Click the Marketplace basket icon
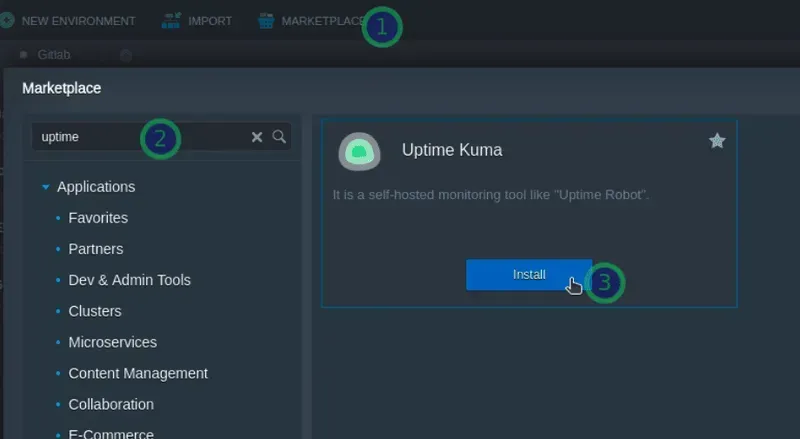The image size is (800, 439). tap(265, 20)
